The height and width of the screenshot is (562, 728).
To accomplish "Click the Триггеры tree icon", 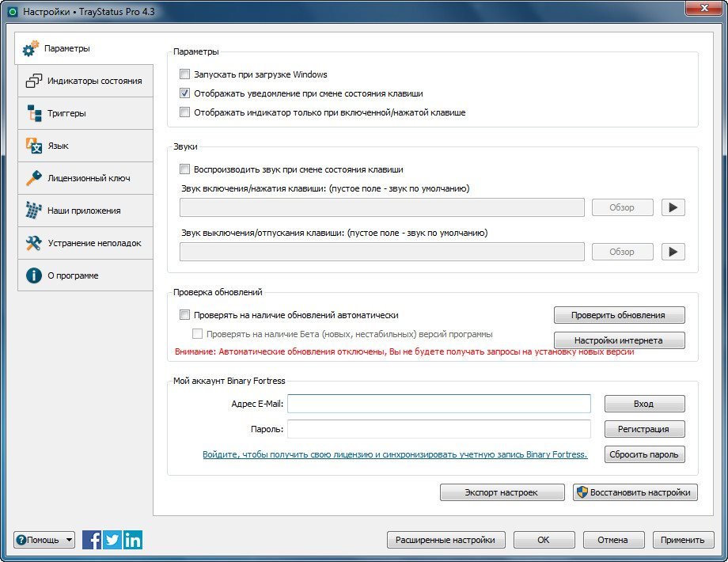I will 34,113.
